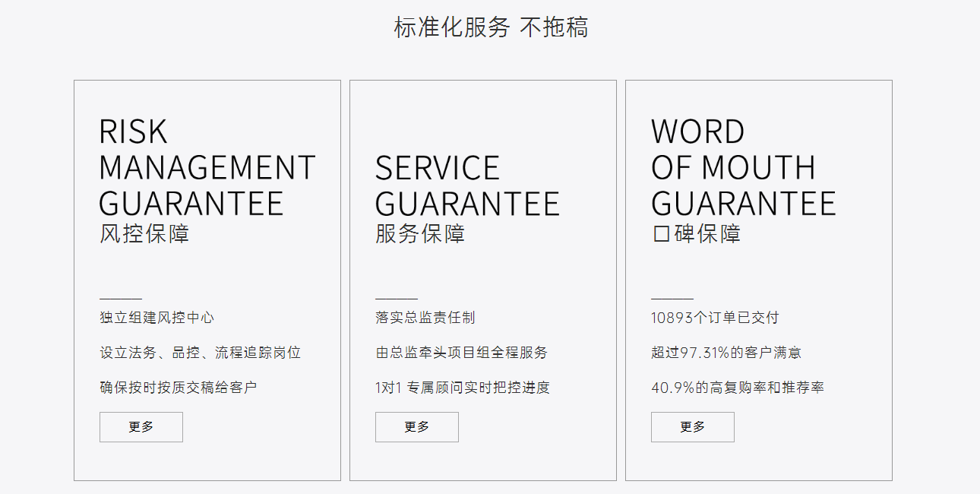Click the 口碑保障 subtitle
Screen dimensions: 980x494
pos(696,233)
